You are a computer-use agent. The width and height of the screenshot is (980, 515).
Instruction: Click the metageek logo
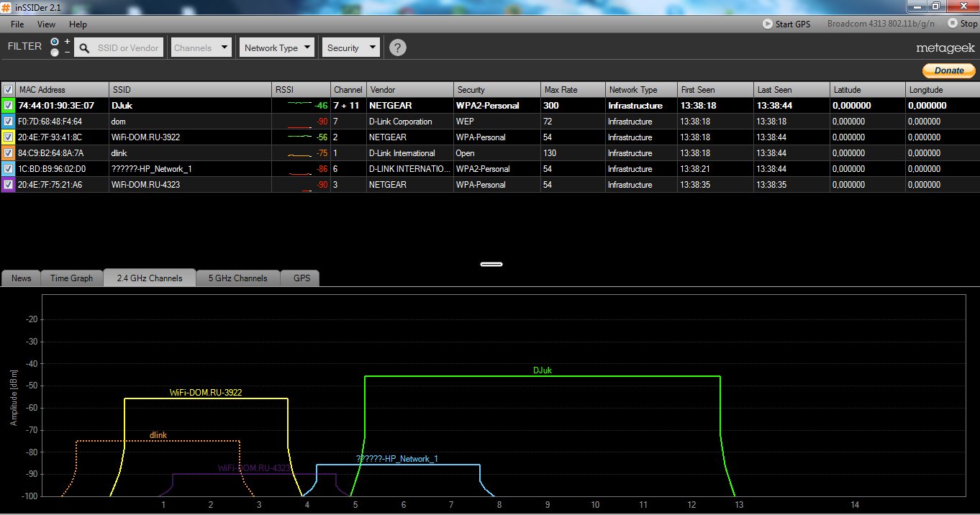945,48
